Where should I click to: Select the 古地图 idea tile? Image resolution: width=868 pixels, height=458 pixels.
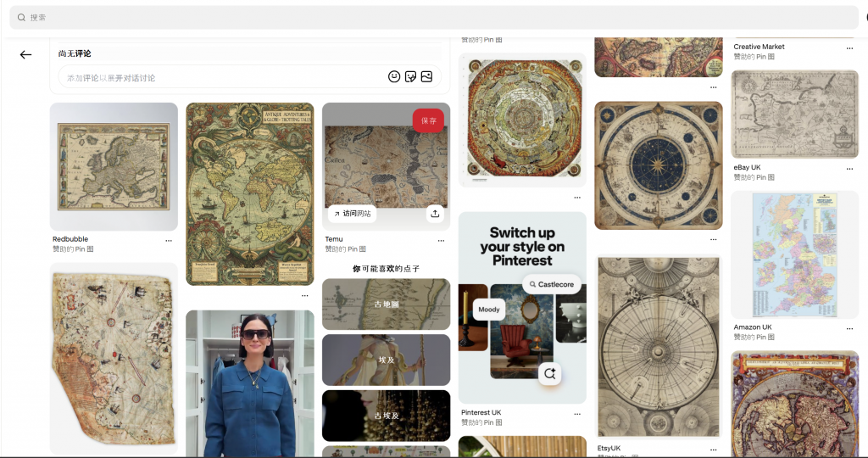tap(386, 304)
